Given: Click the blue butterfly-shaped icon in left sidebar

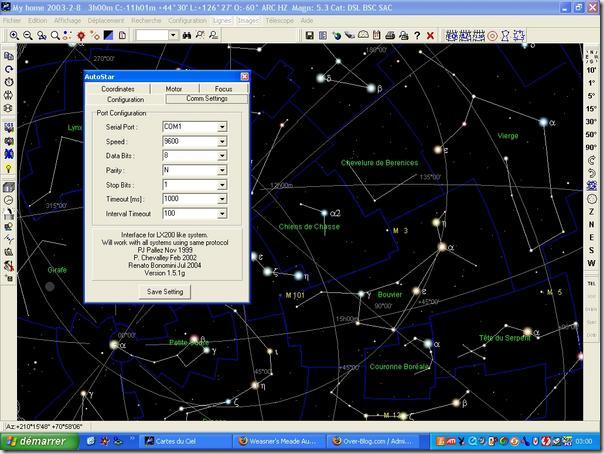Looking at the screenshot, I should [8, 154].
